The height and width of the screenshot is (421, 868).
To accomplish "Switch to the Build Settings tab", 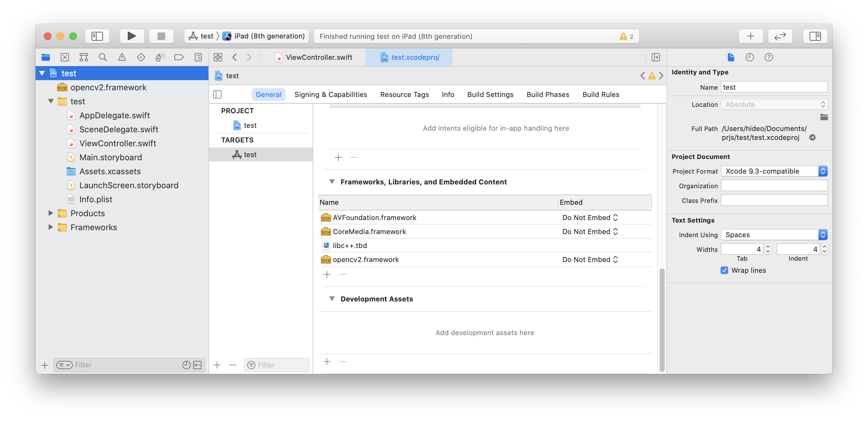I will tap(490, 94).
